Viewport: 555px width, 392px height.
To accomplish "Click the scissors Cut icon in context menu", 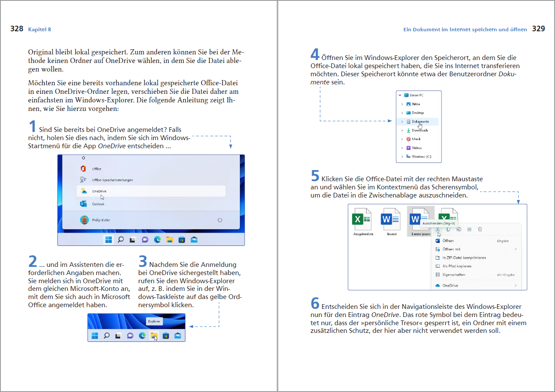I will (x=438, y=230).
